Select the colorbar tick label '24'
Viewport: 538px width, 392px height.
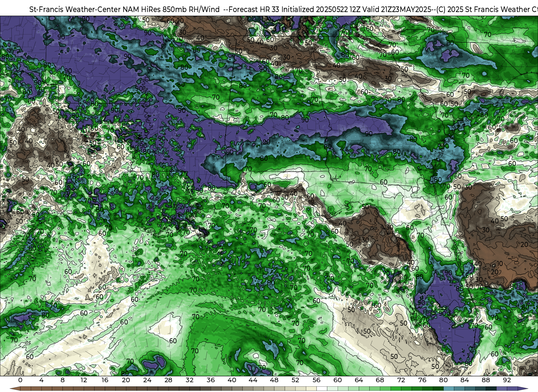tap(147, 380)
